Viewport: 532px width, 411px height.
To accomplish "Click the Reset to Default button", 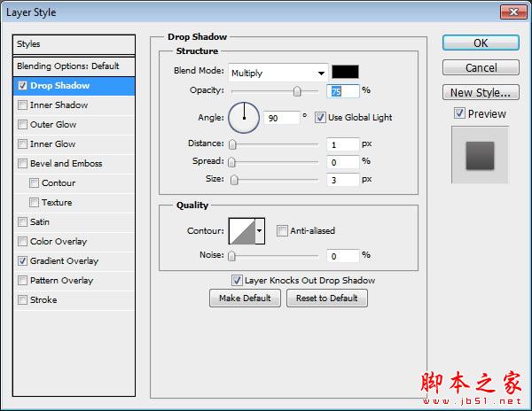I will 327,299.
